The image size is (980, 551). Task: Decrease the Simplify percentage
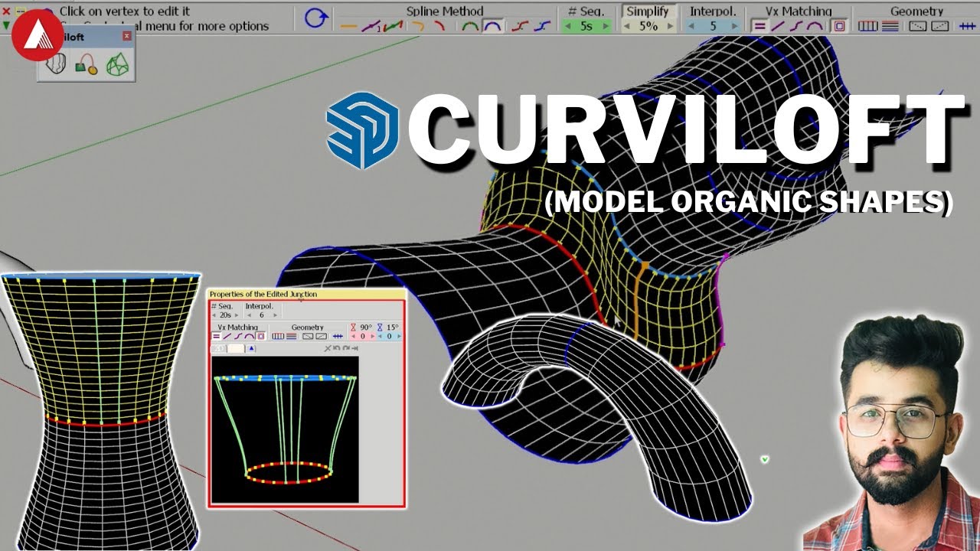[x=626, y=26]
